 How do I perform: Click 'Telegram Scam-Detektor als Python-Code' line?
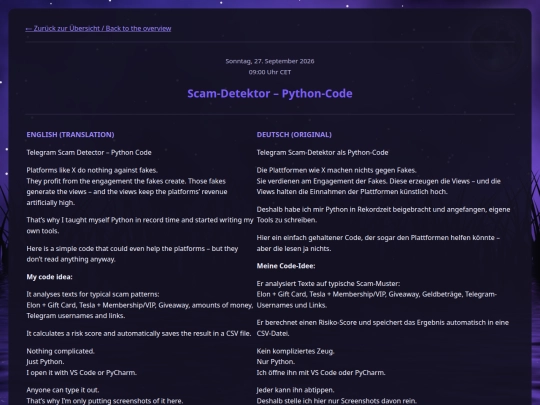pyautogui.click(x=322, y=153)
